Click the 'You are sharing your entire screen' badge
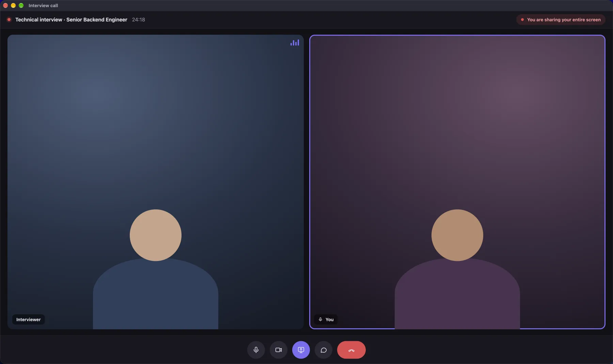This screenshot has width=613, height=364. 561,20
